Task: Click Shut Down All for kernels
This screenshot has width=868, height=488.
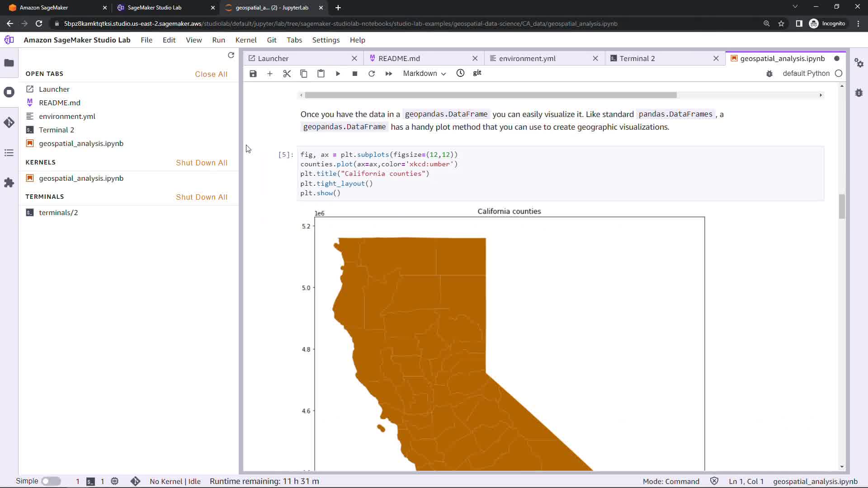Action: click(x=202, y=163)
